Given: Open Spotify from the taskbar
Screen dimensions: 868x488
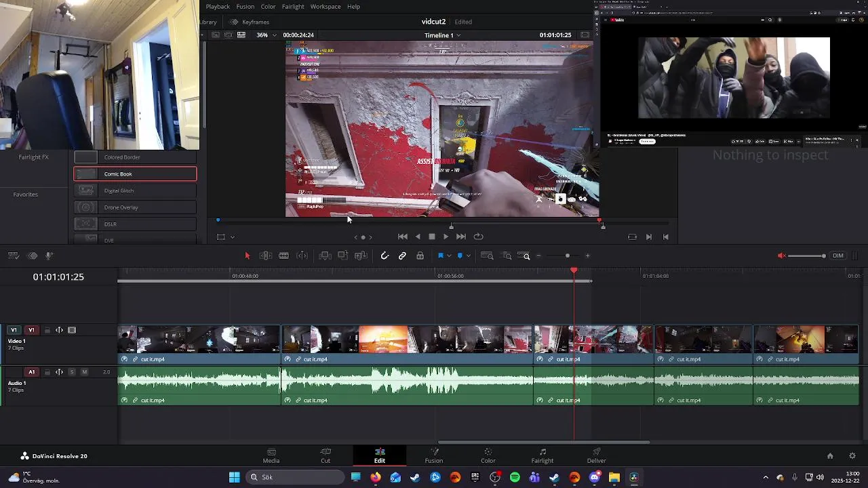Looking at the screenshot, I should click(515, 477).
